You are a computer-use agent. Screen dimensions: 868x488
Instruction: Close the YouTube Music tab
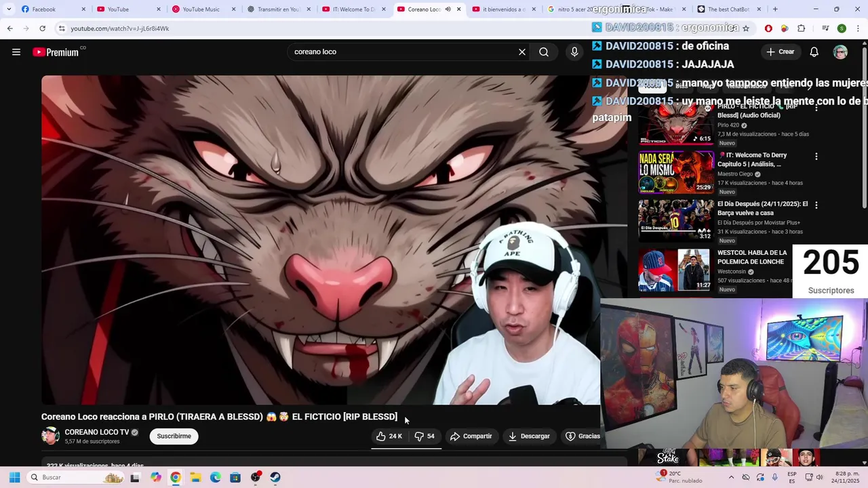(234, 9)
